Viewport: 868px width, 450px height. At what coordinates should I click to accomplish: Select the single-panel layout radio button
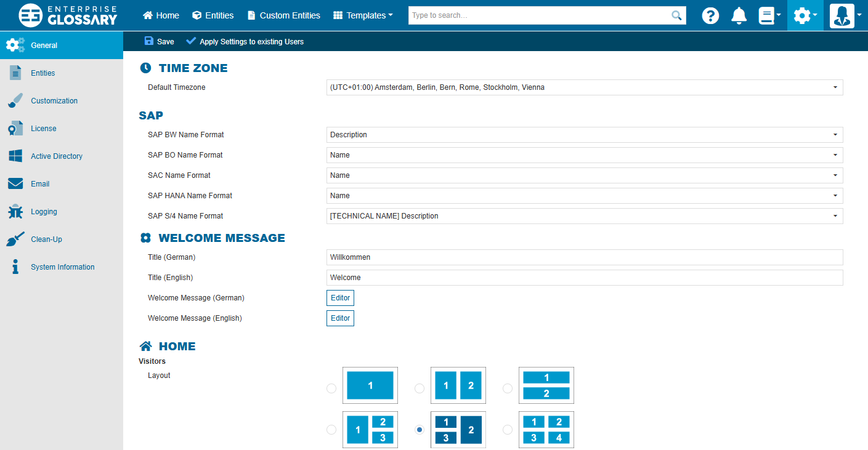[x=331, y=388]
